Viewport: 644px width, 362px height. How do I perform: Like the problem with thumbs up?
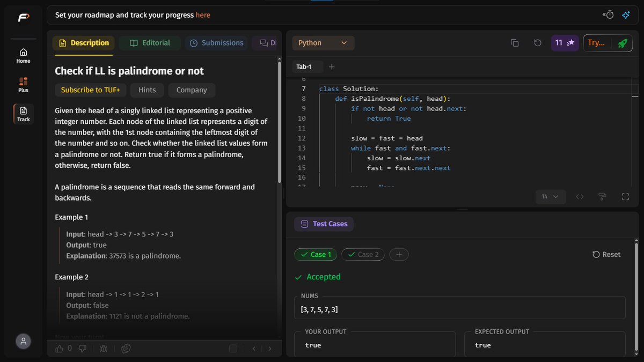59,349
